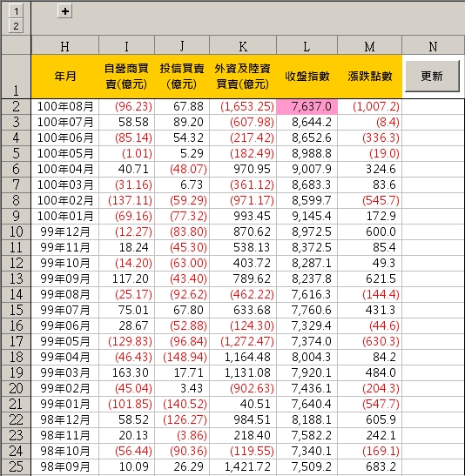The width and height of the screenshot is (465, 476).
Task: Select cell (85.14)
Action: 126,137
